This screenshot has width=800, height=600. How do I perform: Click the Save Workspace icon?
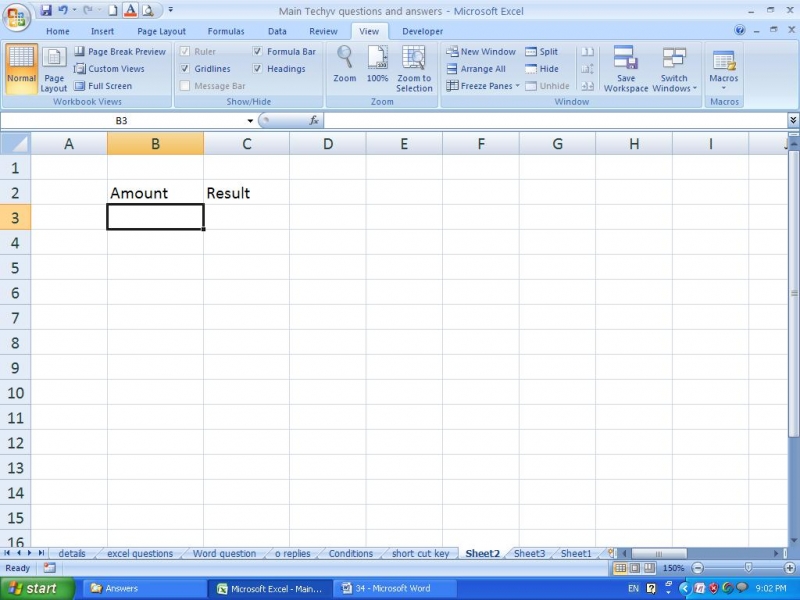(x=625, y=68)
